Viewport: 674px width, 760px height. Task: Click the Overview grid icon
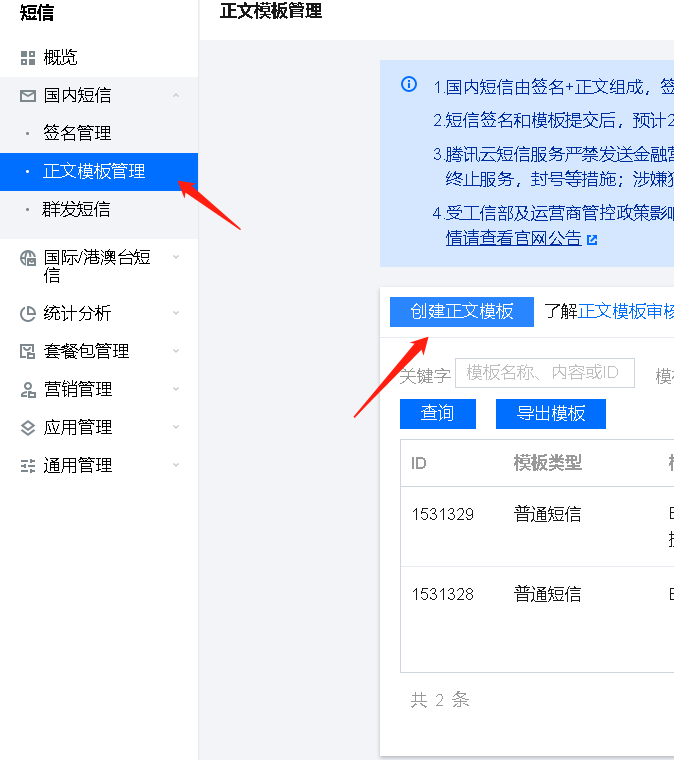pyautogui.click(x=28, y=58)
